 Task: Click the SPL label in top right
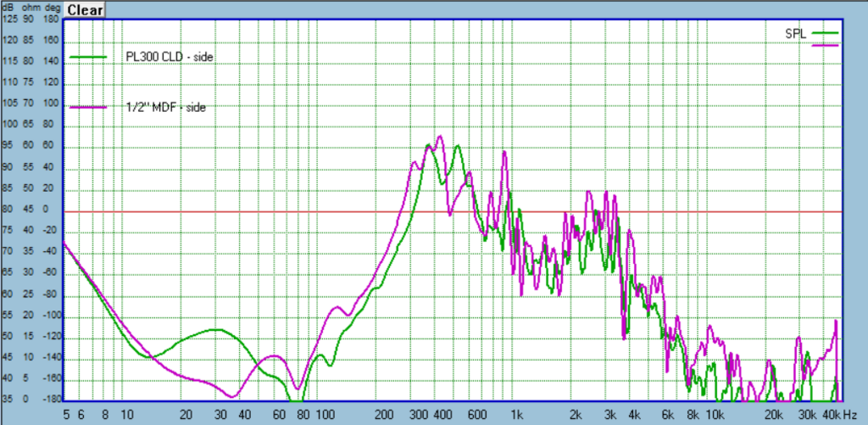tap(794, 33)
